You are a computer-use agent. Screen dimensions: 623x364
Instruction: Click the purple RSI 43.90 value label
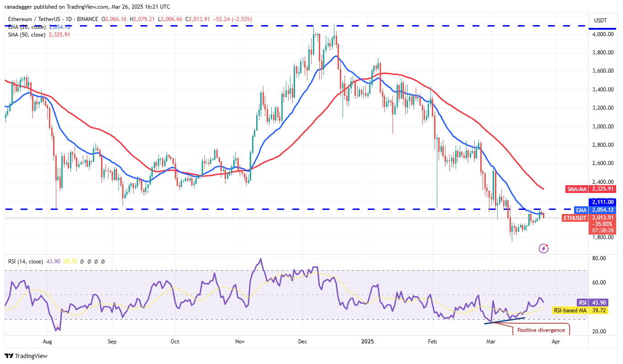592,302
